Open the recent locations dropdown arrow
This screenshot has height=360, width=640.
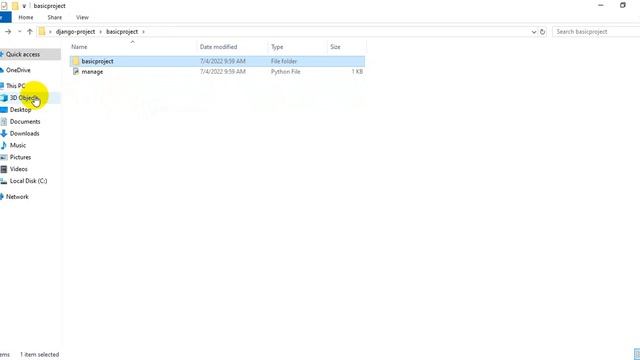click(x=19, y=31)
